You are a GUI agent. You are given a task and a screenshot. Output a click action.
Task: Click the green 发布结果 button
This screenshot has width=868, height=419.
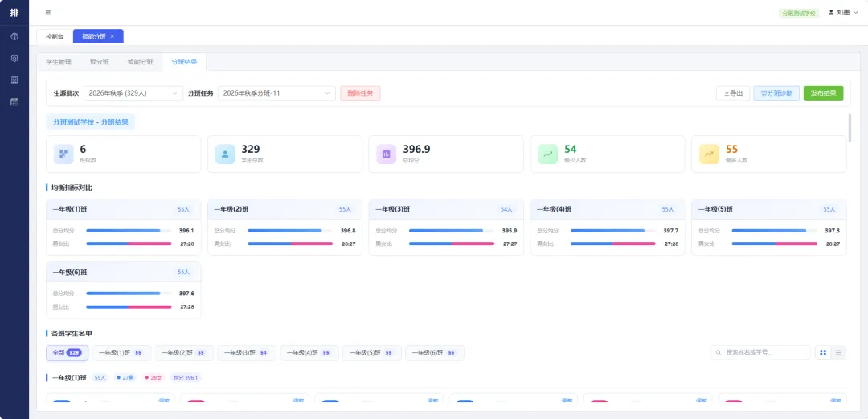tap(823, 93)
